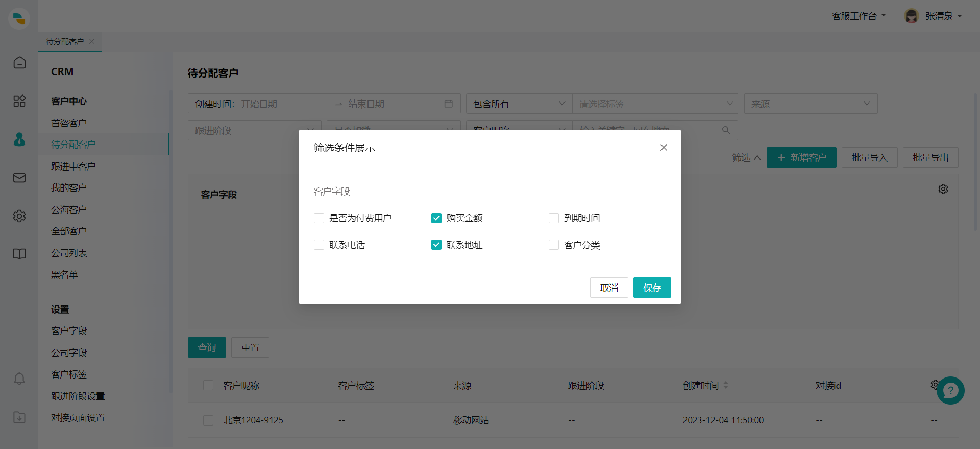The image size is (980, 449).
Task: Select the CRM customer icon in sidebar
Action: pyautogui.click(x=19, y=139)
